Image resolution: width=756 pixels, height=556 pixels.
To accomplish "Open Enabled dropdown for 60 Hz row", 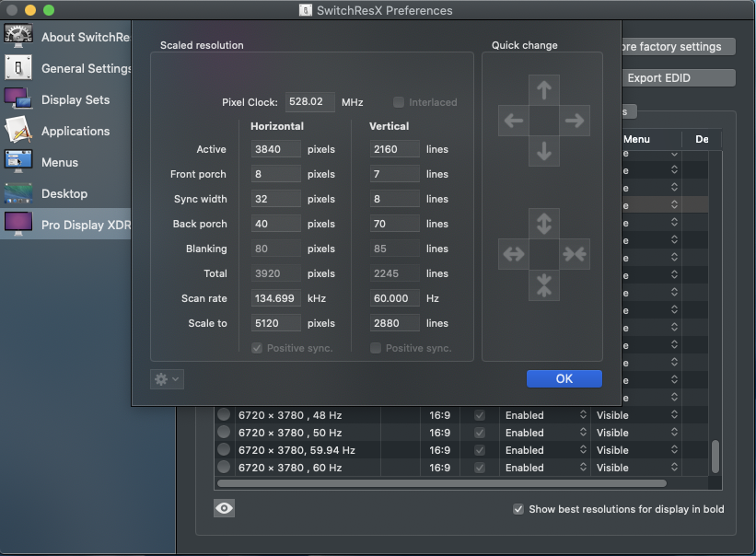I will [x=545, y=468].
